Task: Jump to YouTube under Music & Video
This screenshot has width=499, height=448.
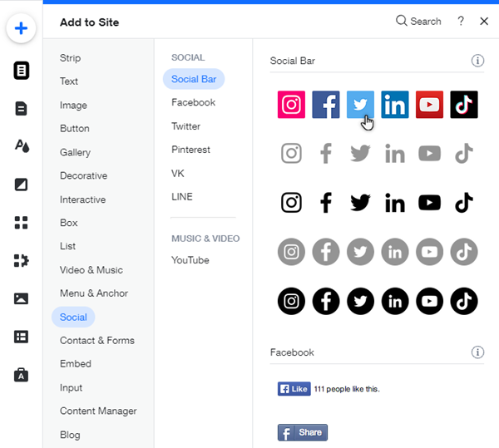Action: (x=190, y=260)
